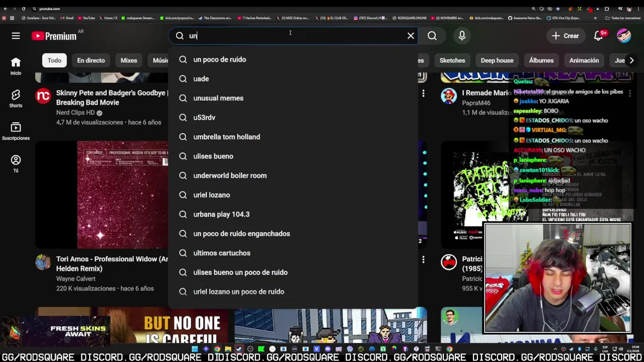This screenshot has height=362, width=644.
Task: Open the Skinny Pete and Badger video title
Action: coord(111,98)
